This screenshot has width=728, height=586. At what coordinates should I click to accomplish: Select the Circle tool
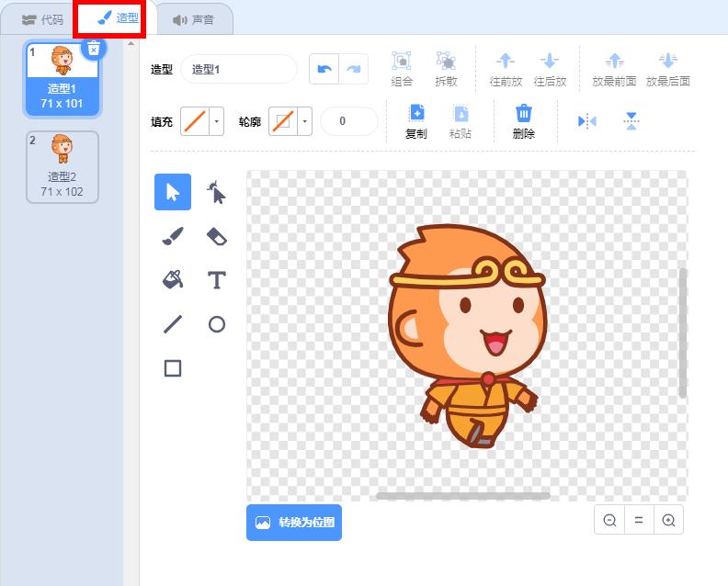point(216,324)
